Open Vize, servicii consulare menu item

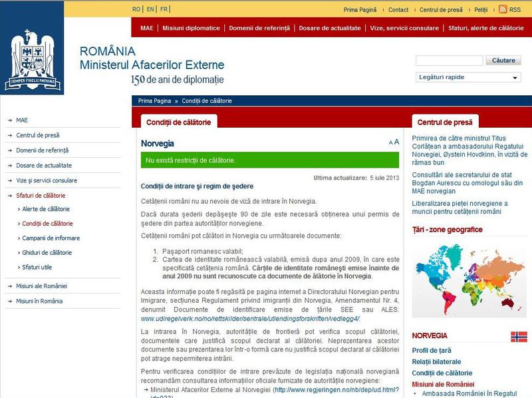(x=404, y=29)
